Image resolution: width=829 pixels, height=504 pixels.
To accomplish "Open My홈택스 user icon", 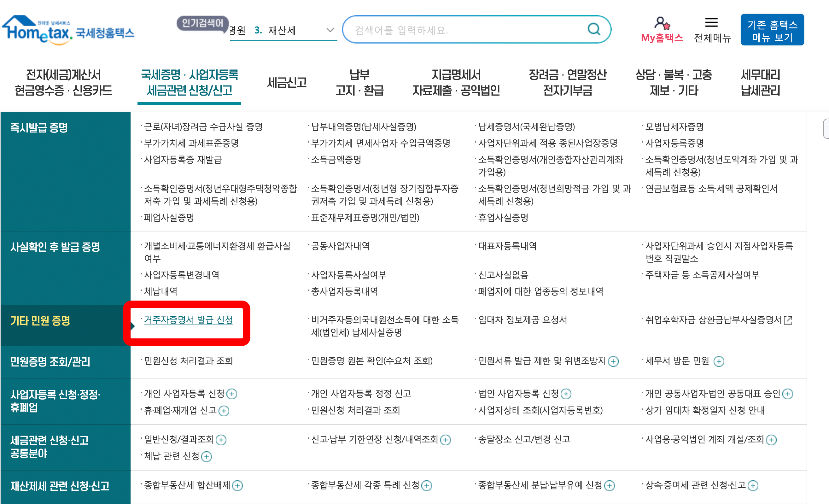I will click(662, 23).
